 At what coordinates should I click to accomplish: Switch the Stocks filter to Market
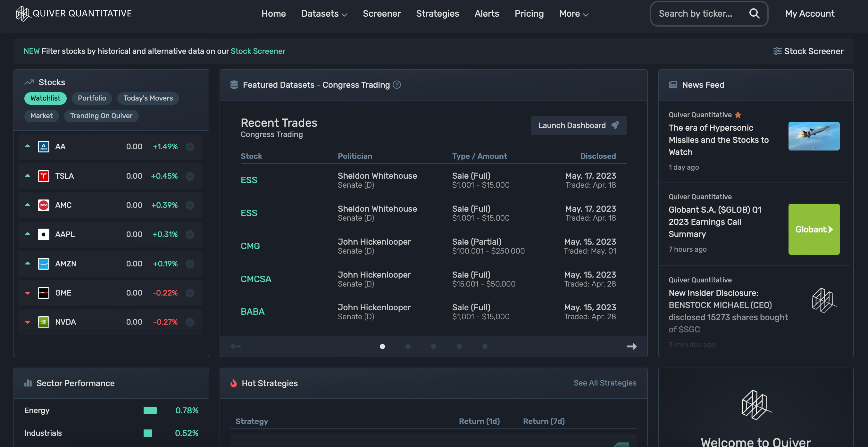[41, 116]
